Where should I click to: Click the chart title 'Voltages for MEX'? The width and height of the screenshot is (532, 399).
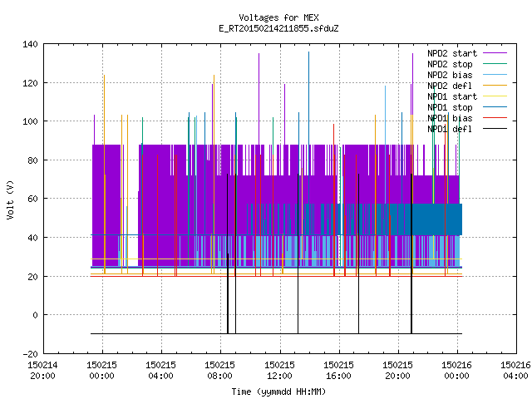(x=278, y=17)
